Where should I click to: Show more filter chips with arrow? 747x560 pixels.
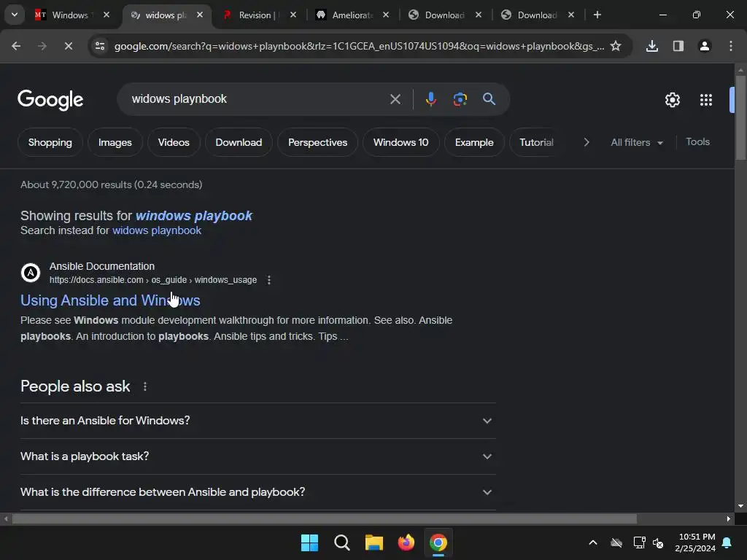point(587,142)
